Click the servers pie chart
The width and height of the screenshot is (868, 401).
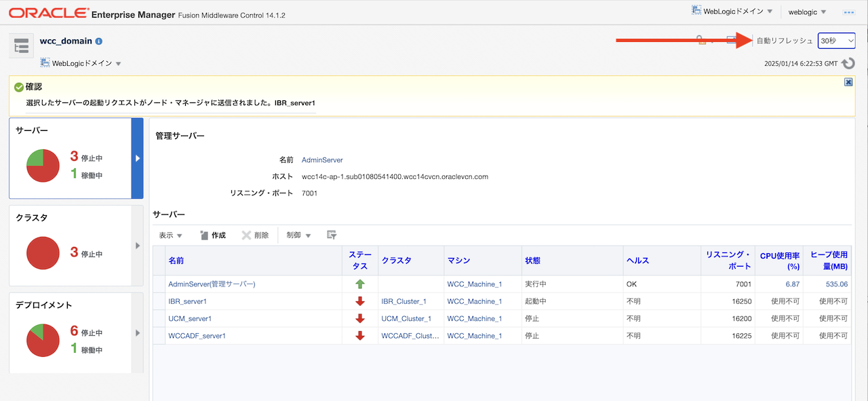click(x=43, y=166)
